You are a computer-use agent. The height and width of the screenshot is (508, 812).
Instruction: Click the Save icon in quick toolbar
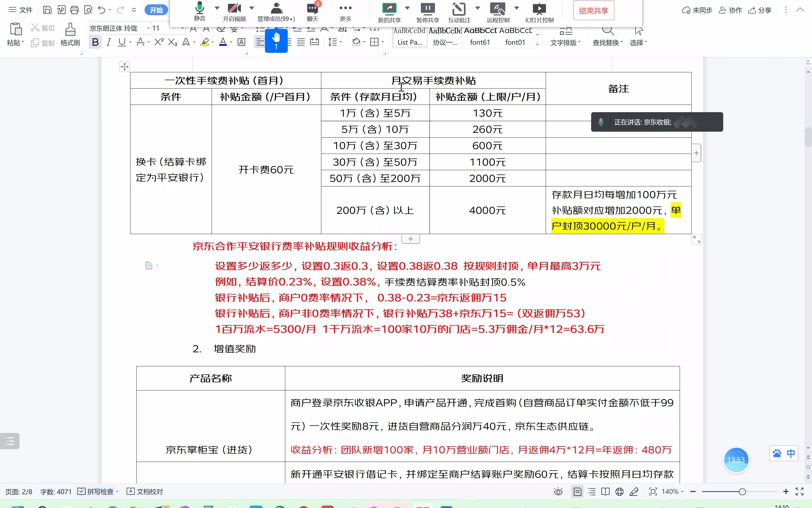click(47, 10)
